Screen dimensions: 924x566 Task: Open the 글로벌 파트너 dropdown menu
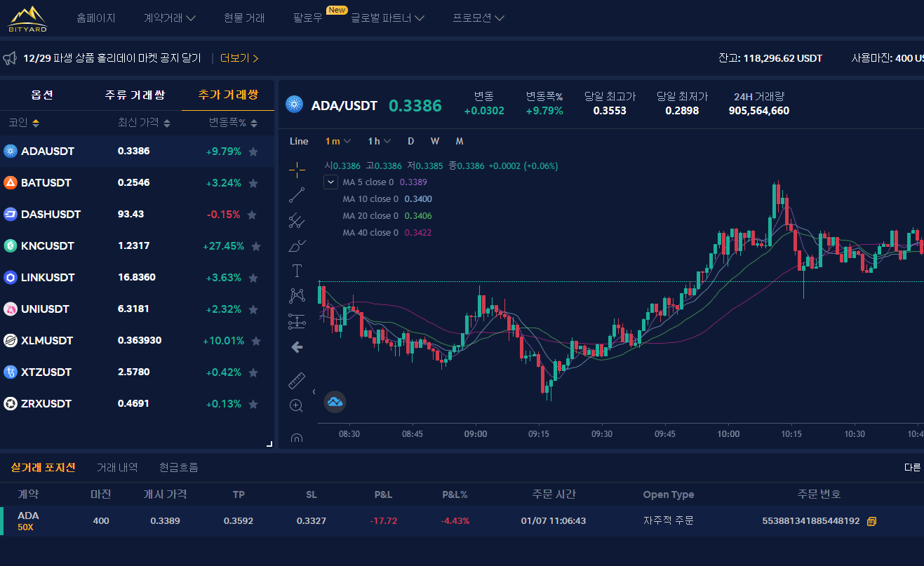tap(387, 18)
